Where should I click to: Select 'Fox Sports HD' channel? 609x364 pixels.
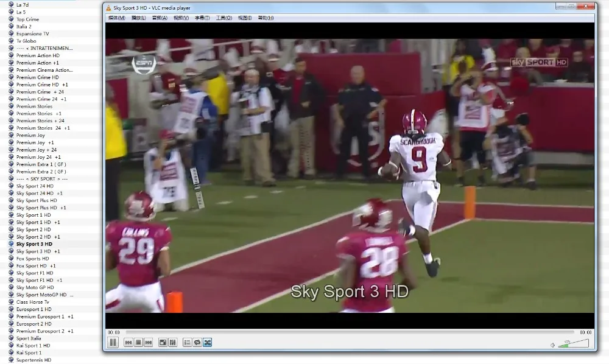pos(33,259)
